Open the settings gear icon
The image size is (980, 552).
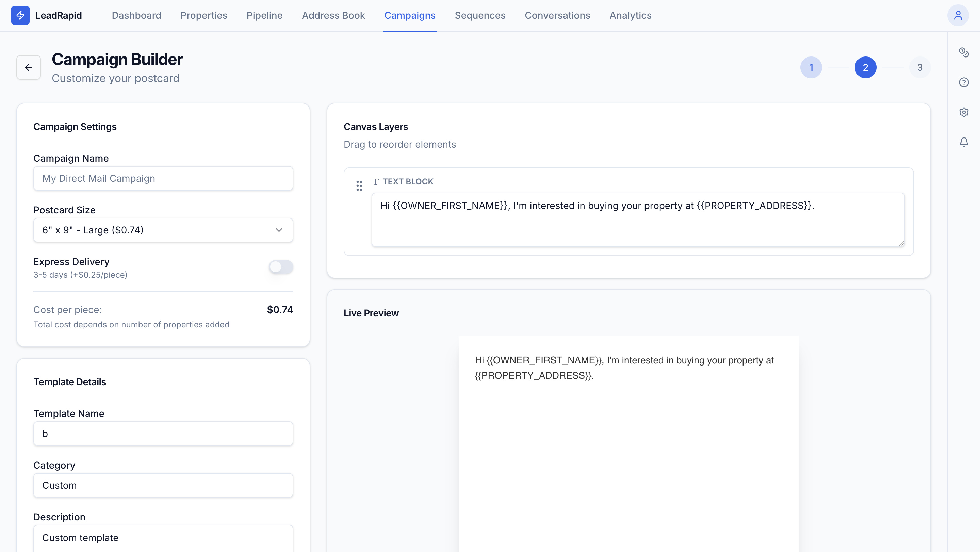tap(963, 112)
